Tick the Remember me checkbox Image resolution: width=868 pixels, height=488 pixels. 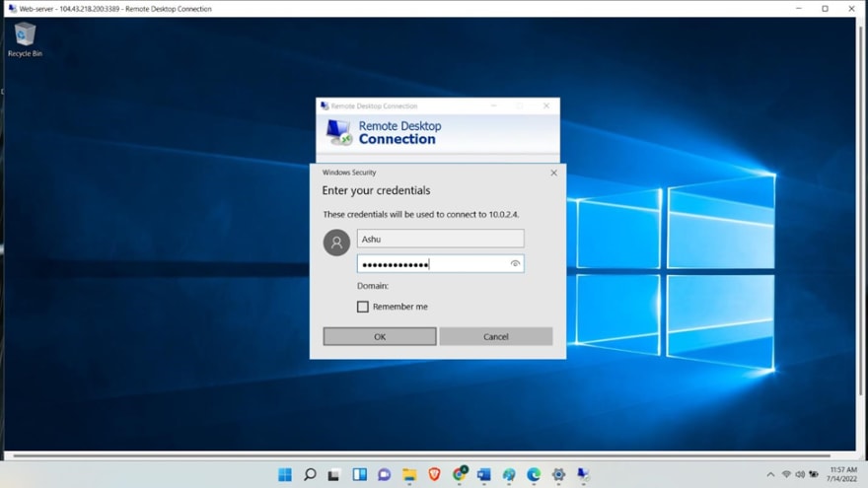pyautogui.click(x=363, y=307)
